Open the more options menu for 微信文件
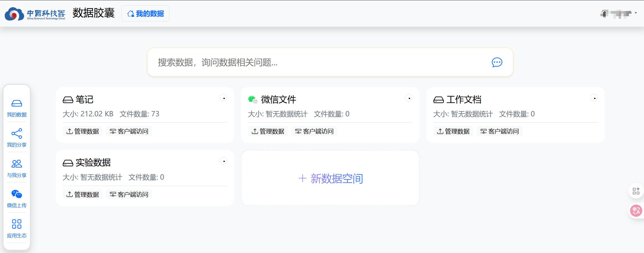 [409, 98]
